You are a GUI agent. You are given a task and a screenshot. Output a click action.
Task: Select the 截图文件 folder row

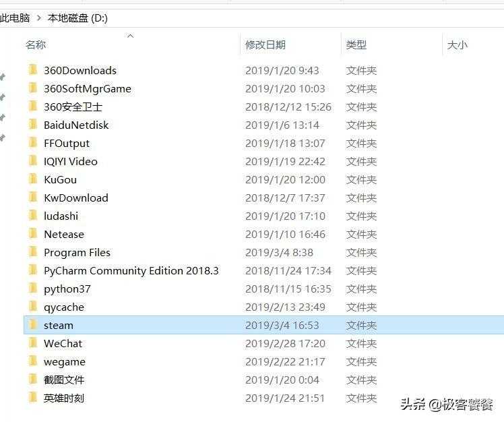pos(64,380)
